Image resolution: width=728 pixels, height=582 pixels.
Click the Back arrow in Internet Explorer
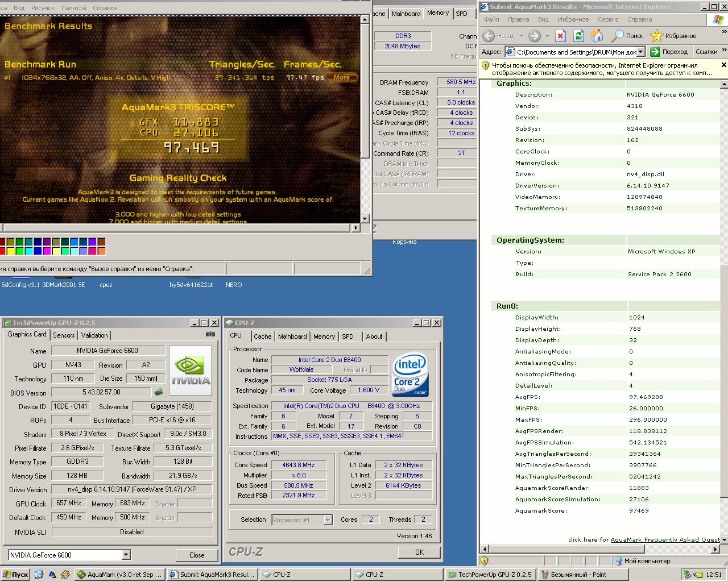488,36
